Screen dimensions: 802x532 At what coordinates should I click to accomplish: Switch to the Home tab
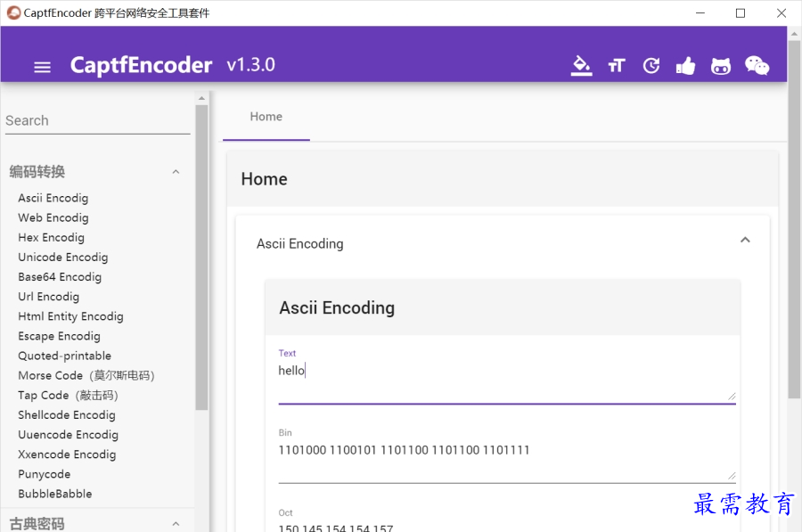(266, 117)
